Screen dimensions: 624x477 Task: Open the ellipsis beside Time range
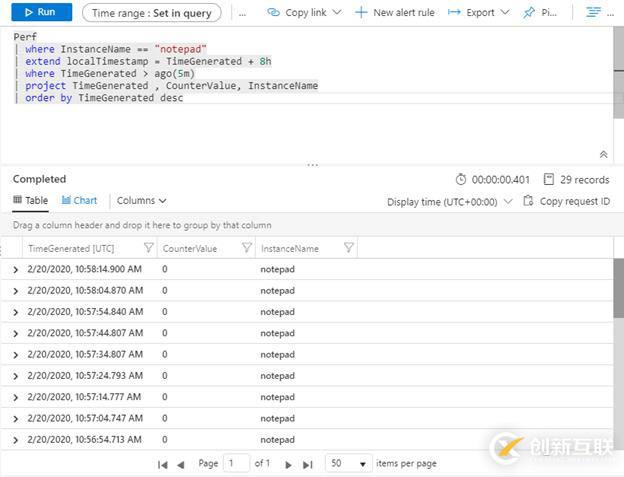tap(242, 14)
